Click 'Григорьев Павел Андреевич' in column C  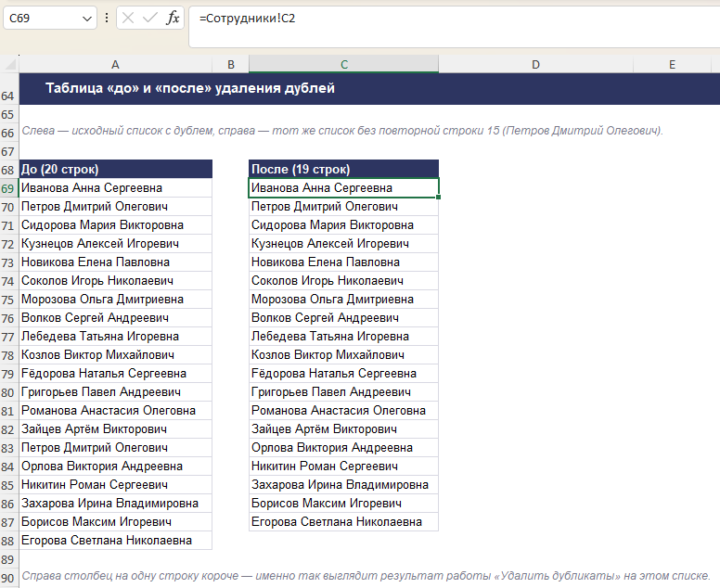coord(344,392)
